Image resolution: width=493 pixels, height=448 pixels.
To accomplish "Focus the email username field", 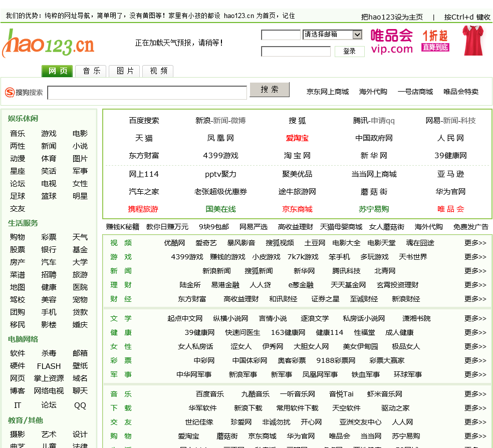I will (281, 35).
